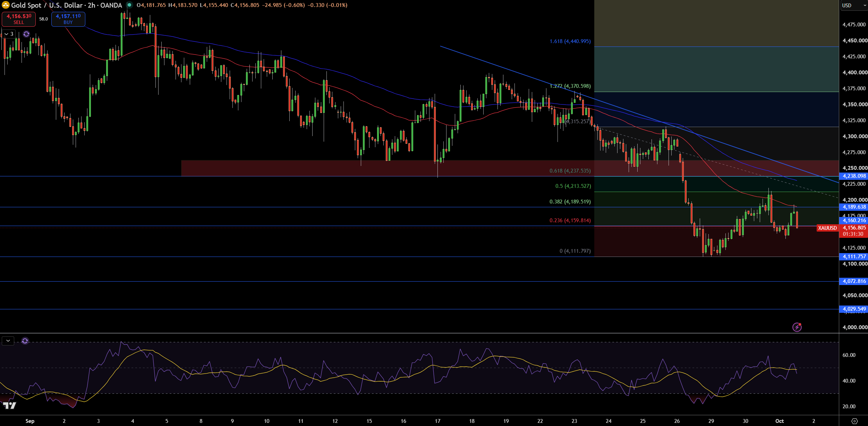Click the RSI pane refresh icon
This screenshot has width=868, height=426.
25,341
